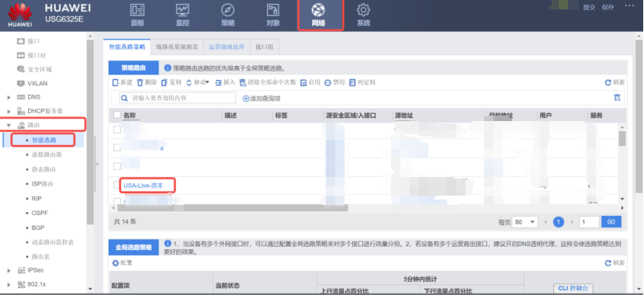Click page number 1 circle
Screen dimensions: 644x295
coord(558,222)
